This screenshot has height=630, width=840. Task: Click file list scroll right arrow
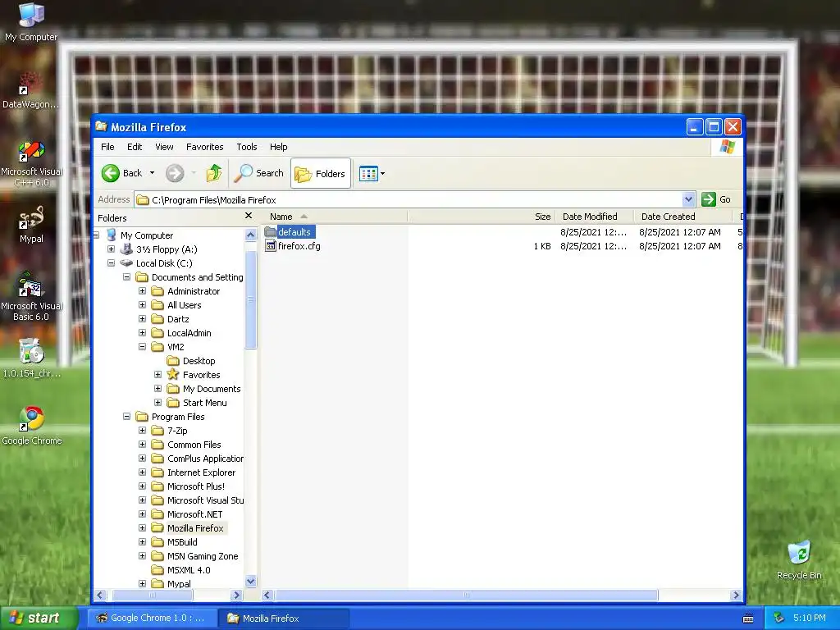736,595
